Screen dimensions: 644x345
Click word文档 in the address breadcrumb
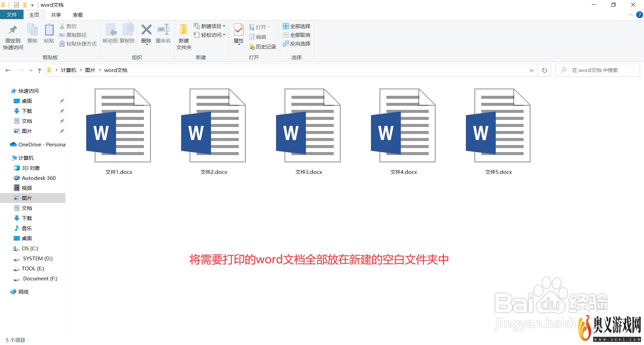[x=116, y=70]
